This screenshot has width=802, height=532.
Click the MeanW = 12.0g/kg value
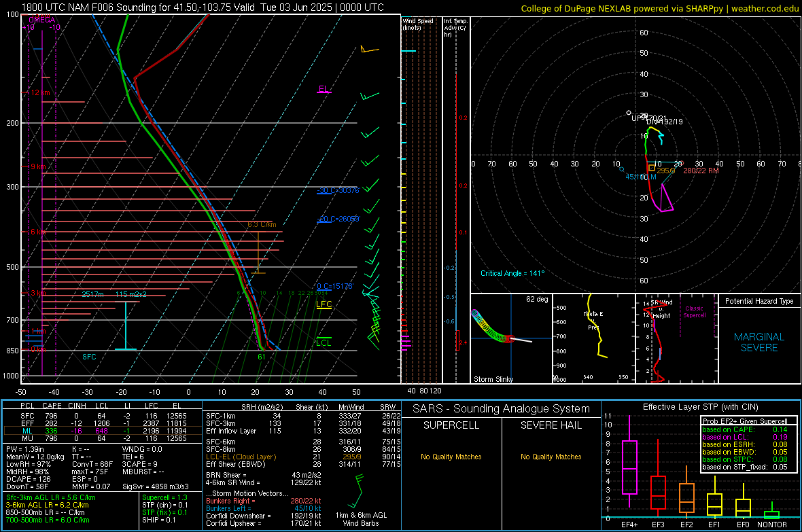pyautogui.click(x=35, y=457)
